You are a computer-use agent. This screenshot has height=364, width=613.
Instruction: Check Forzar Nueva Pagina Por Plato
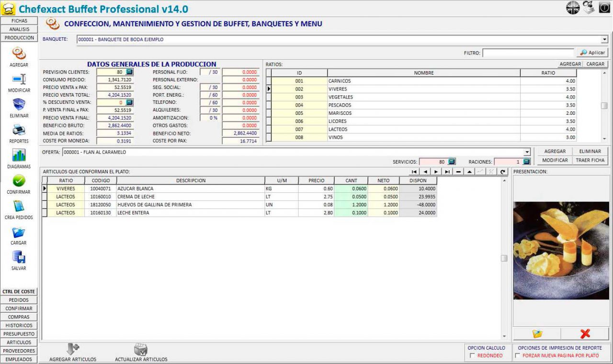point(517,355)
